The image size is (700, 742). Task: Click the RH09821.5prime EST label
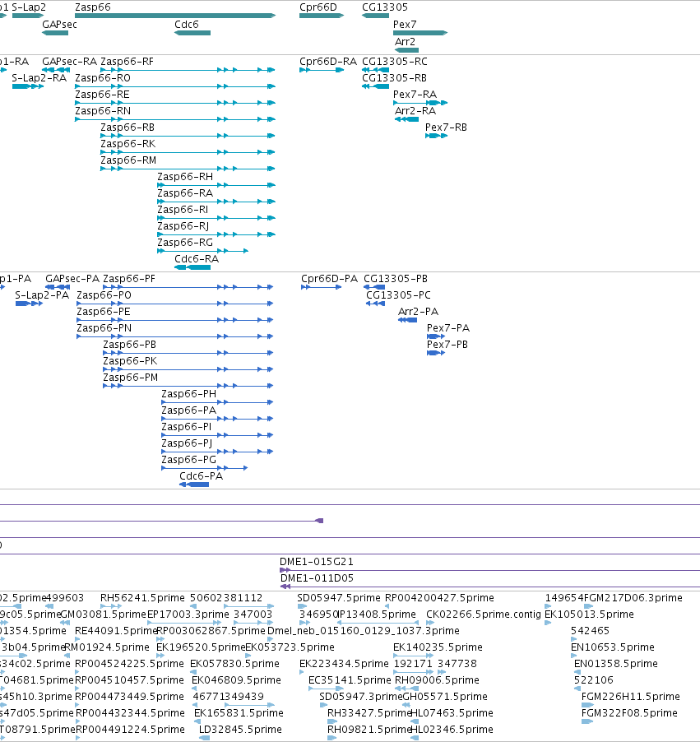pos(369,729)
